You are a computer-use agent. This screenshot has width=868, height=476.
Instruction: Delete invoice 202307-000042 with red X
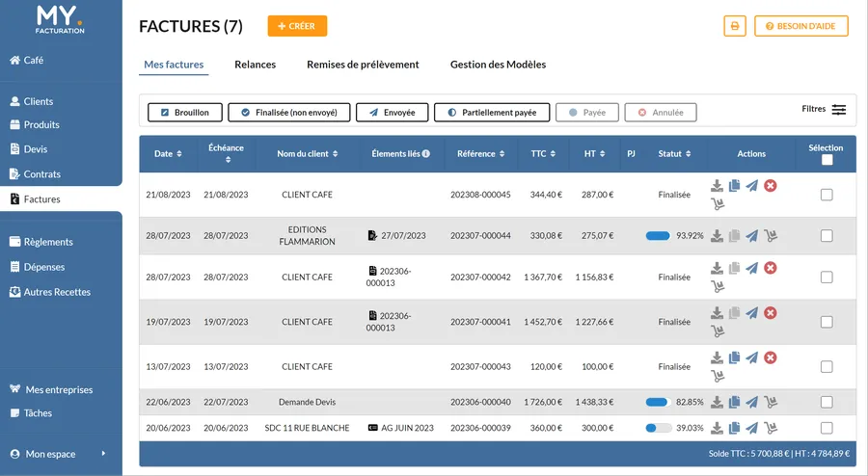(770, 268)
